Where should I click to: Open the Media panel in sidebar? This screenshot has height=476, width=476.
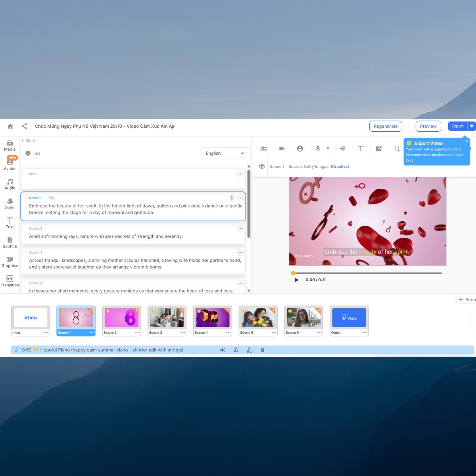tap(10, 146)
